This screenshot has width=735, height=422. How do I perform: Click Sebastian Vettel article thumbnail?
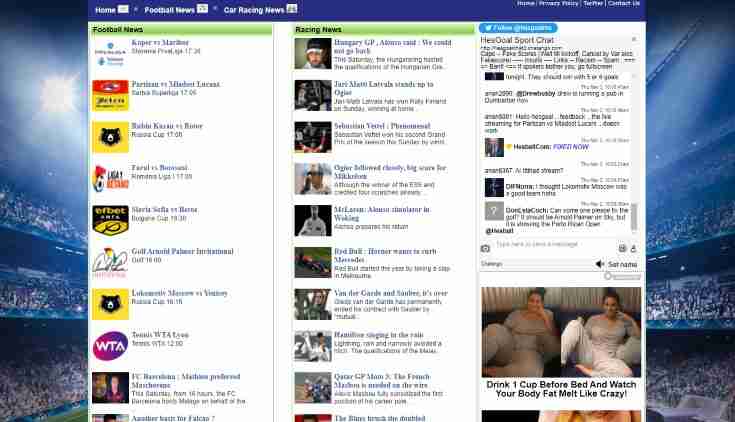(x=313, y=137)
